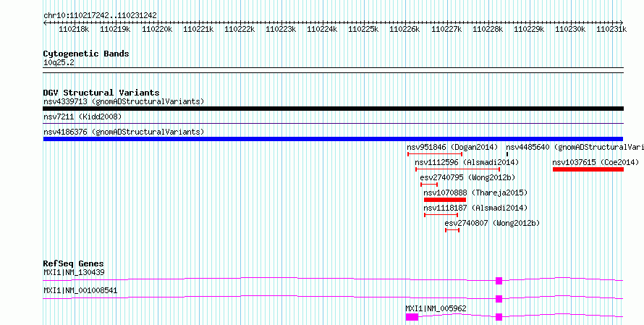Click the 110223k ruler tick label

[x=281, y=29]
